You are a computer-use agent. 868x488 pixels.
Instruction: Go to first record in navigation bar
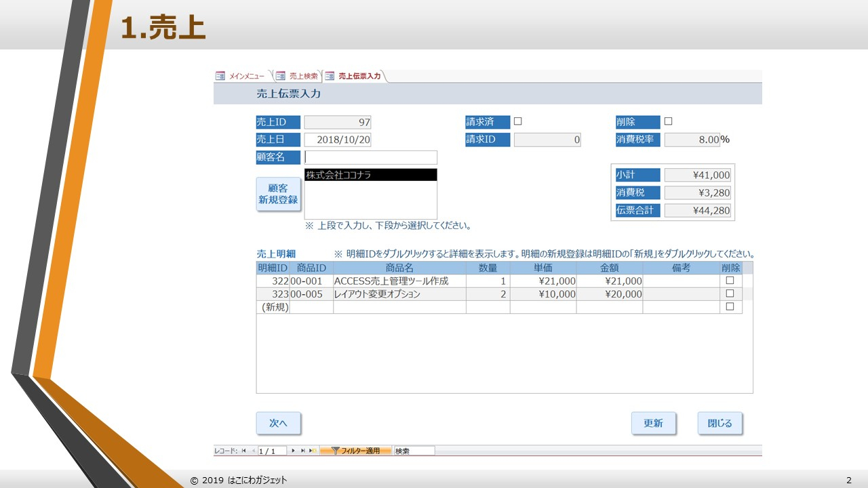tap(243, 451)
